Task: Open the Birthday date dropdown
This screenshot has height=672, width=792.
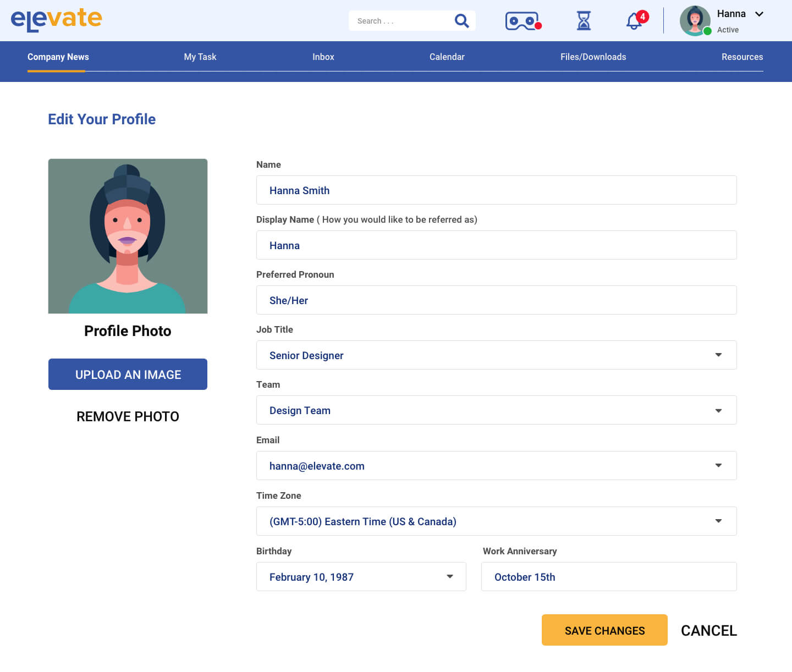Action: click(361, 576)
